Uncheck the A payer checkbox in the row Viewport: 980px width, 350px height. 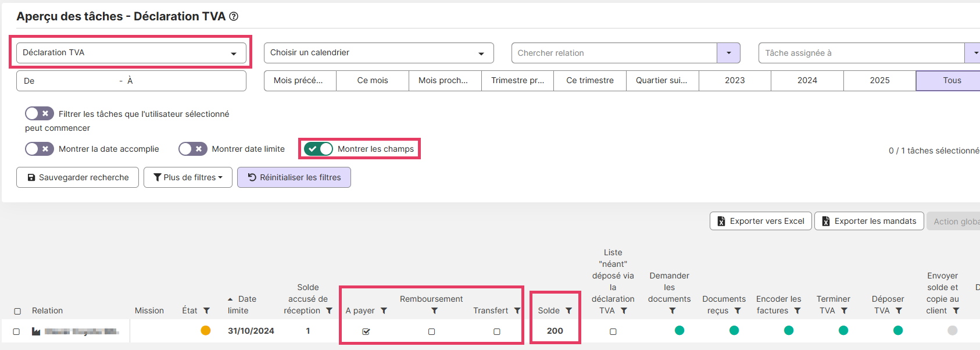(x=366, y=331)
